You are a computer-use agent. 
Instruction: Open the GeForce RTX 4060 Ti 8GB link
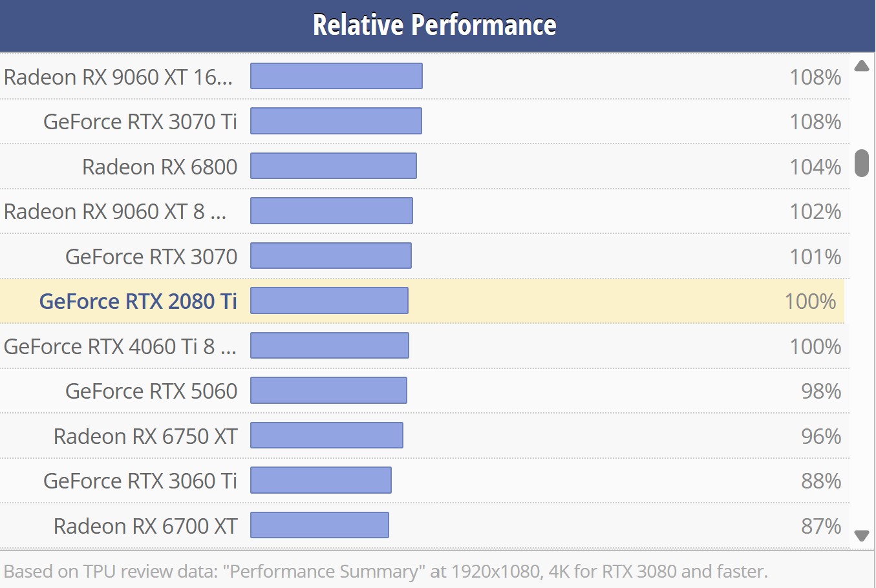[120, 346]
